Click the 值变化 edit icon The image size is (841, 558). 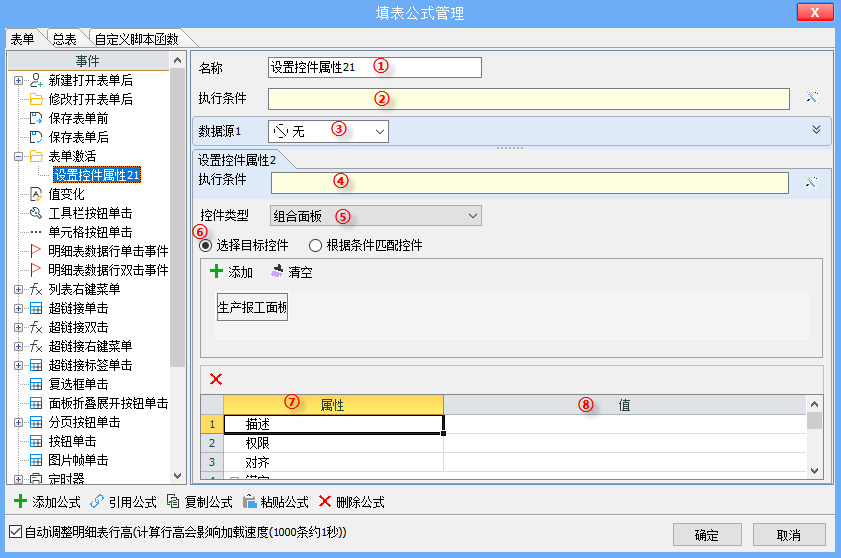[36, 194]
